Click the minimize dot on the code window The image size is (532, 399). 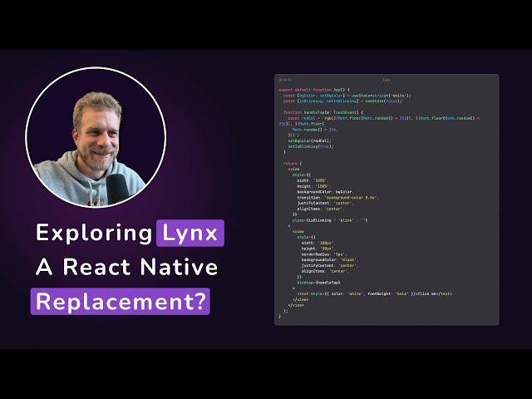[284, 80]
